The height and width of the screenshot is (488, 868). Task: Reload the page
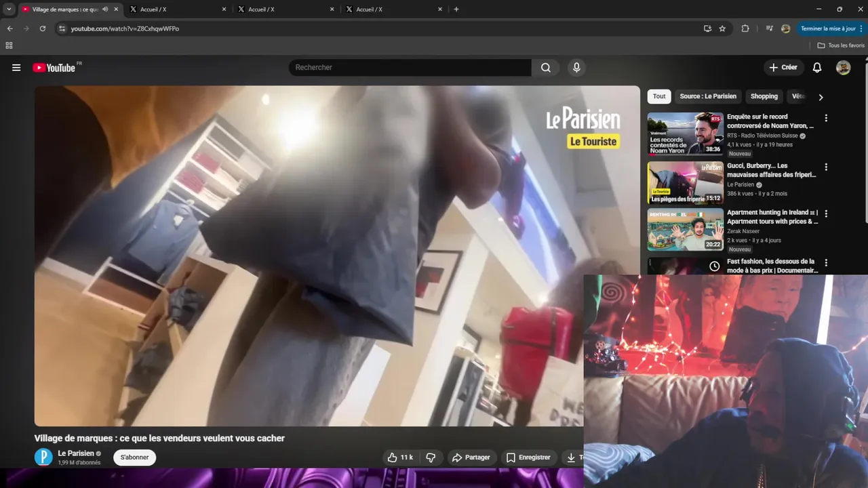point(42,28)
